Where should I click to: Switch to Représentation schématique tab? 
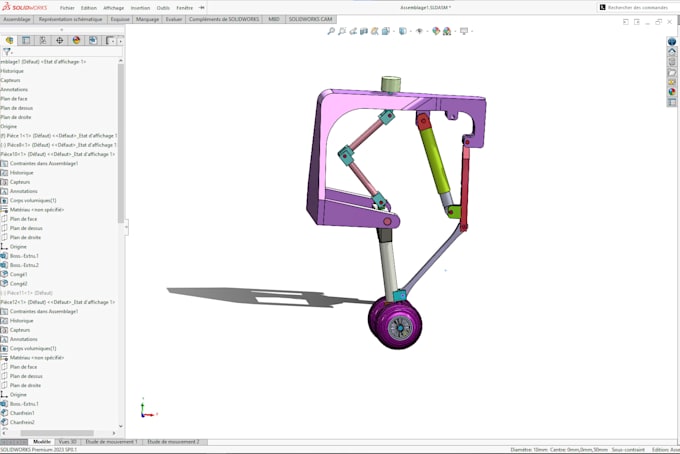(x=71, y=19)
